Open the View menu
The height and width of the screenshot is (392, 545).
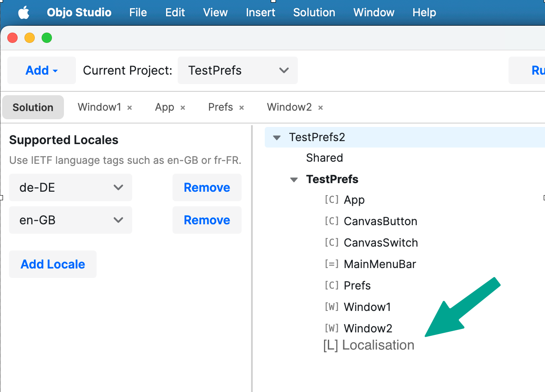(215, 12)
